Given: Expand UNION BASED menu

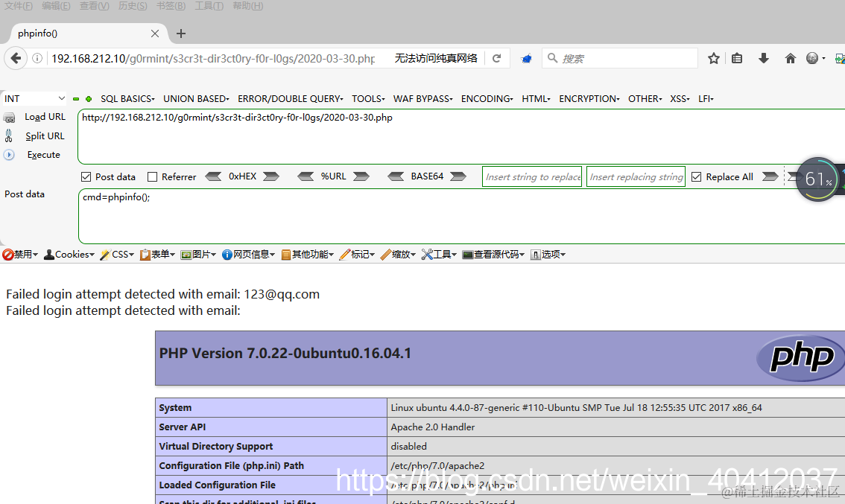Looking at the screenshot, I should 196,98.
